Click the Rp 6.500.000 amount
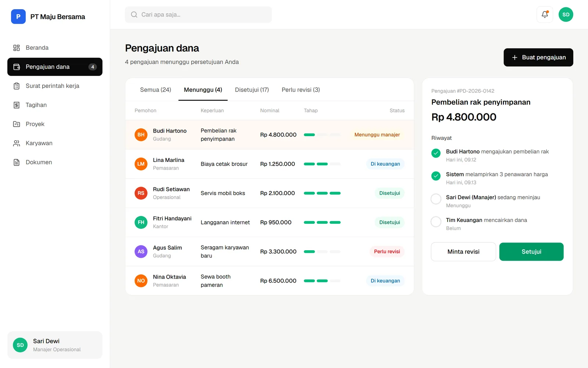 [x=278, y=281]
